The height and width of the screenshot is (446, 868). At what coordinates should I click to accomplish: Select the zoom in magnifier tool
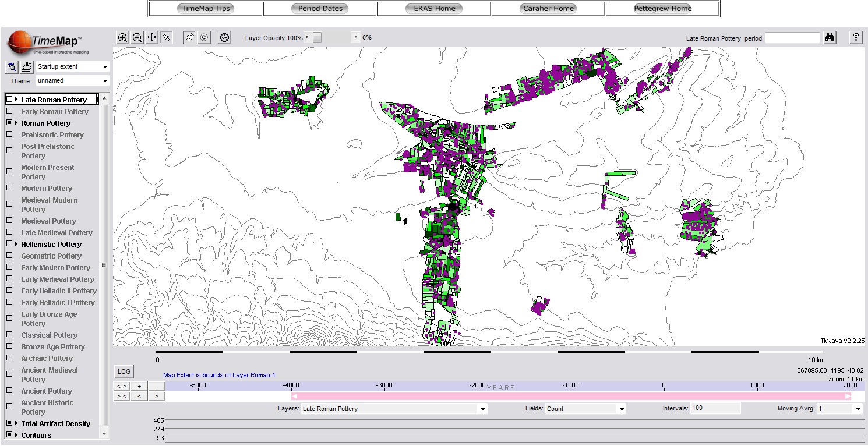(123, 37)
